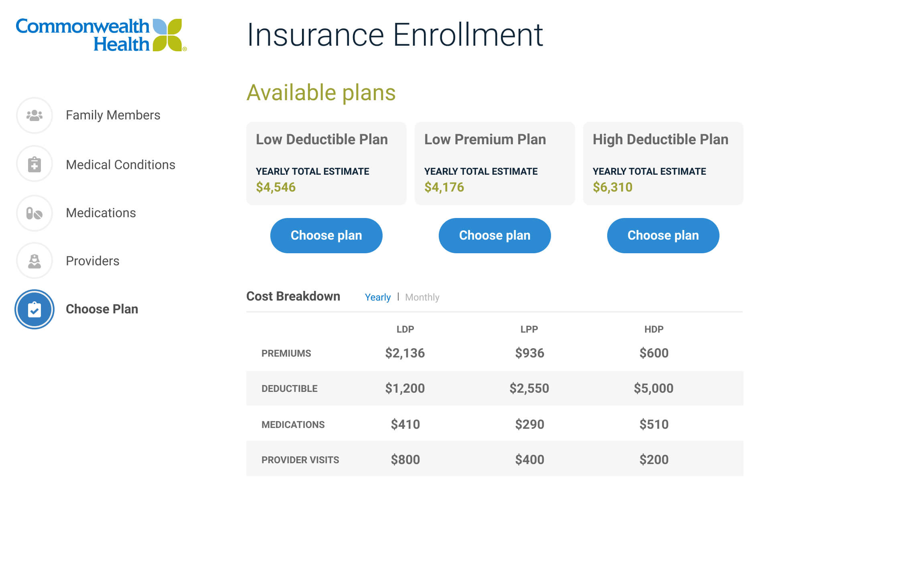
Task: Select the Choose Plan step label
Action: (102, 309)
